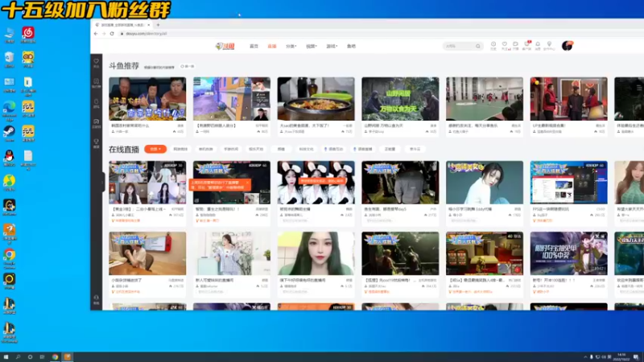Click trophy icon in left dark sidebar

96,143
